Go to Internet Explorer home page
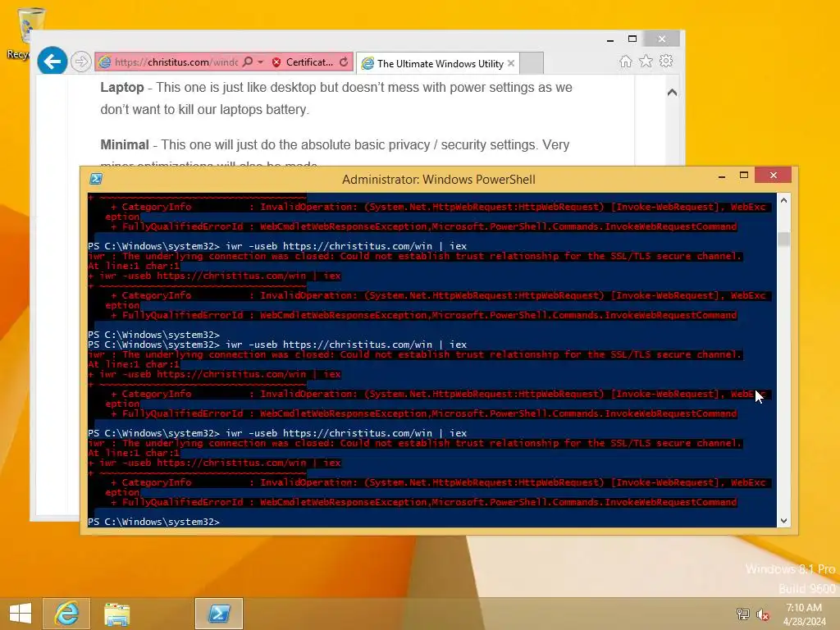Screen dimensions: 840x630 625,61
